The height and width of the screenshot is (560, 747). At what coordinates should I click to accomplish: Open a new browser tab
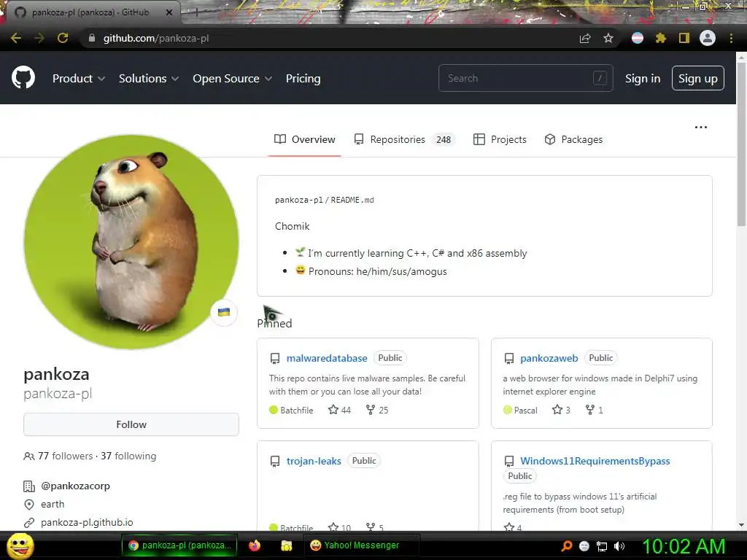pyautogui.click(x=196, y=13)
